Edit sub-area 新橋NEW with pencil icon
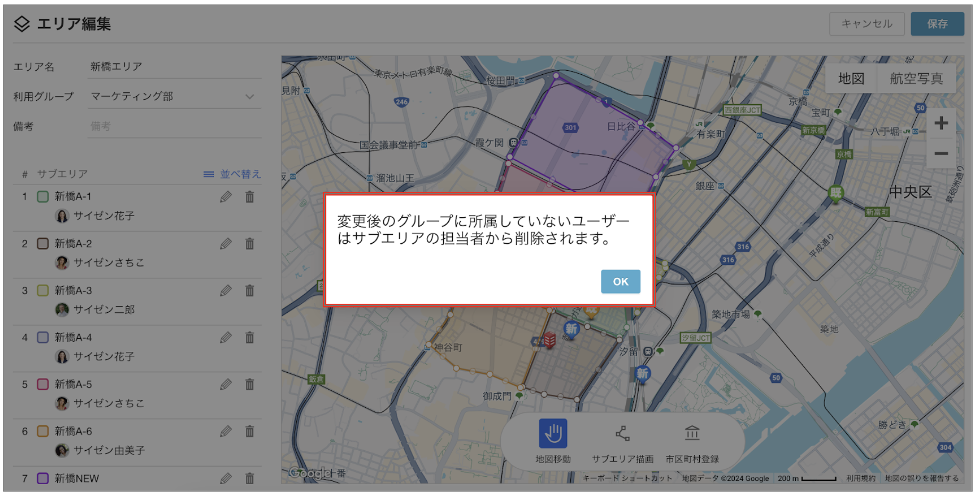 pyautogui.click(x=226, y=478)
